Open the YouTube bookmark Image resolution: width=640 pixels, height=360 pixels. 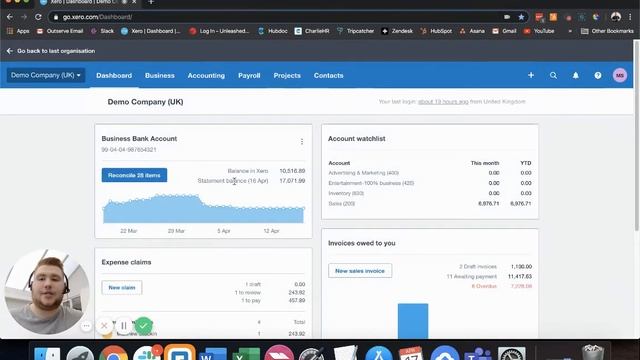539,31
